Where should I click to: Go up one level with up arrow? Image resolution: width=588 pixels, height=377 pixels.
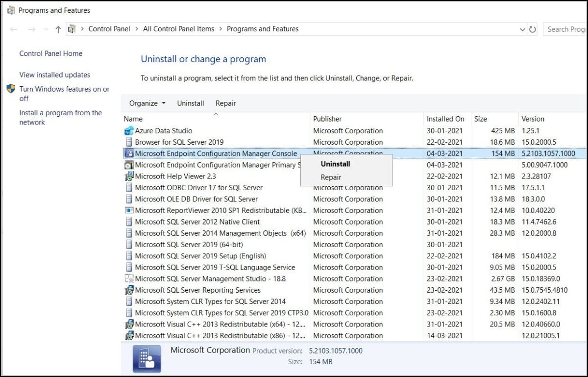(58, 29)
